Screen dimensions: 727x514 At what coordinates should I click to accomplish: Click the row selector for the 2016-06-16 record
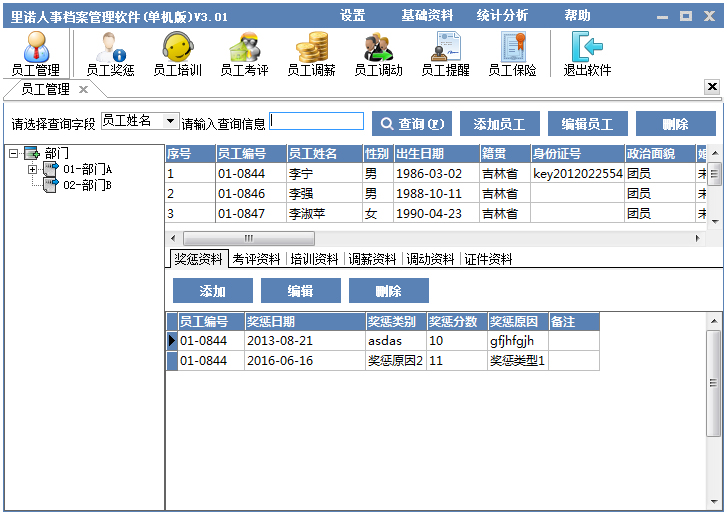pos(172,361)
